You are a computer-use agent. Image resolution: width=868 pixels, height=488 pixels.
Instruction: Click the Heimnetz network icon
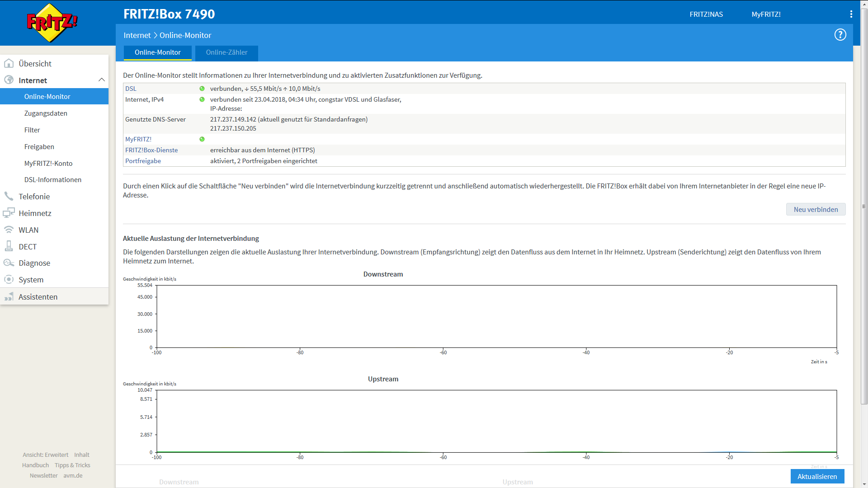tap(9, 213)
